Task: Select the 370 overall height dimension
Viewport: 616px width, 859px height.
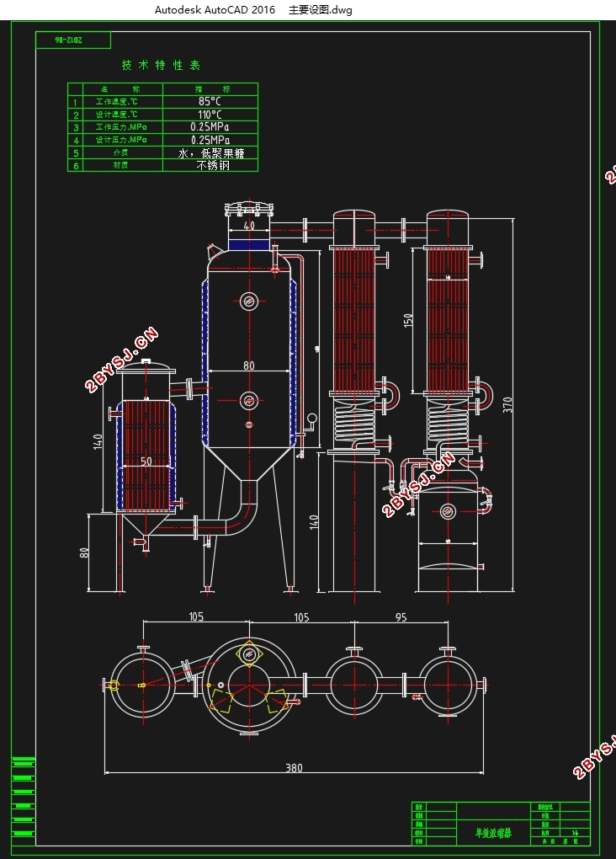Action: click(x=507, y=405)
